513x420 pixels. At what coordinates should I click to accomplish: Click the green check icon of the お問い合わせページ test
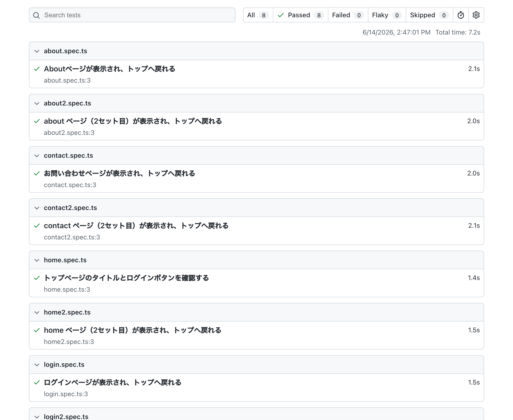tap(37, 173)
